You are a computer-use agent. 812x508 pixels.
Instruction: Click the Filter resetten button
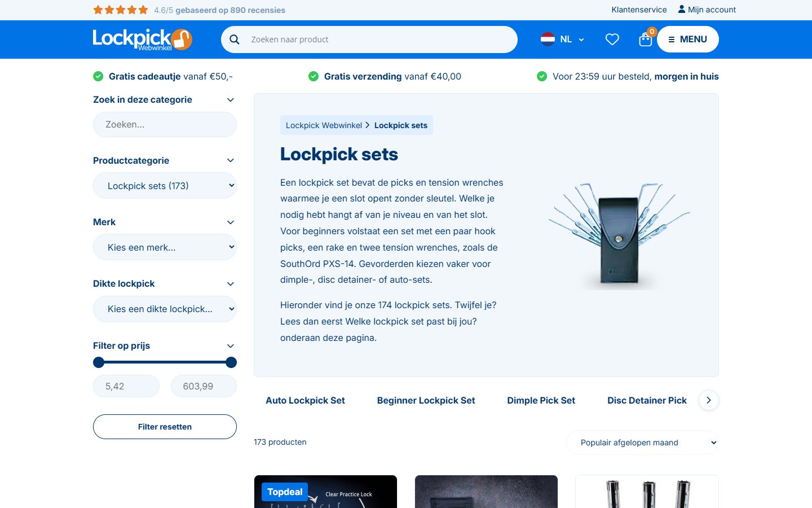pyautogui.click(x=165, y=427)
